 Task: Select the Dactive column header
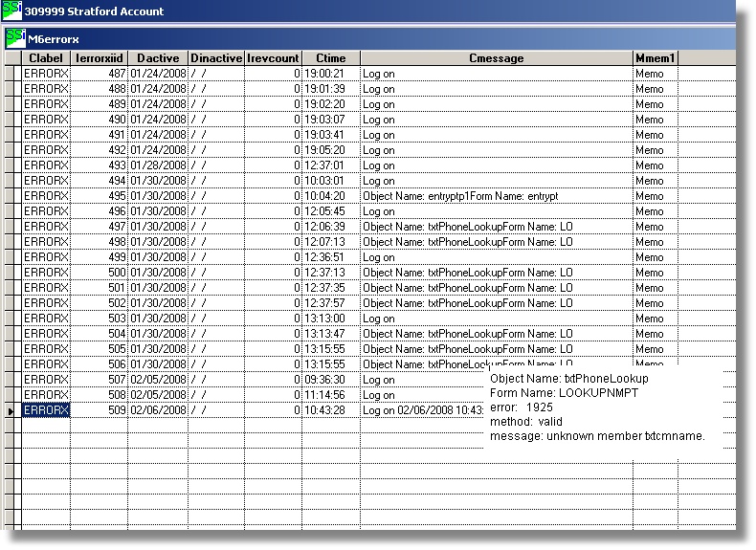click(x=158, y=58)
